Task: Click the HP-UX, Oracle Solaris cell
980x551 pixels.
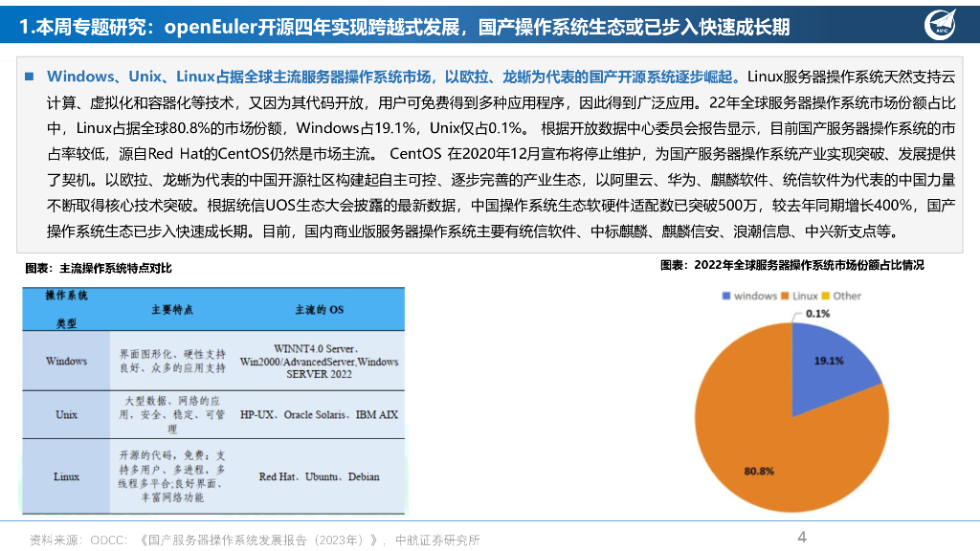Action: click(320, 415)
